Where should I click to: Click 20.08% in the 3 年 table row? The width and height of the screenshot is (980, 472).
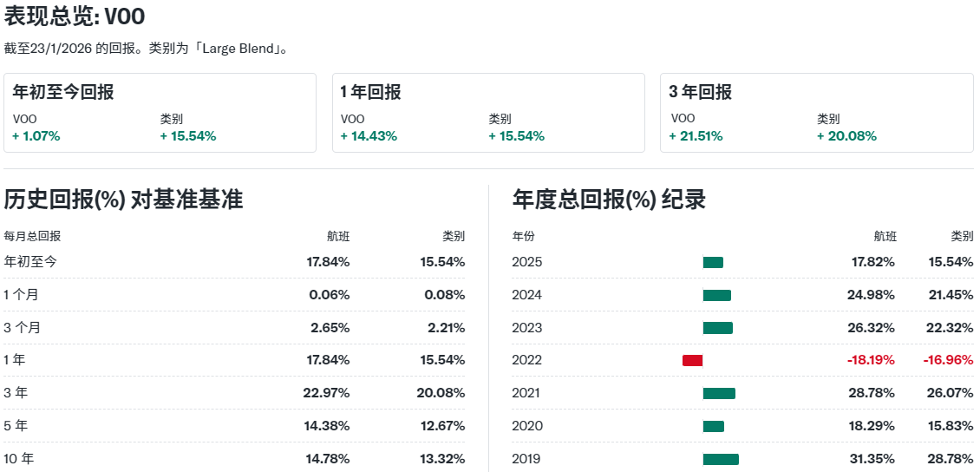coord(441,393)
